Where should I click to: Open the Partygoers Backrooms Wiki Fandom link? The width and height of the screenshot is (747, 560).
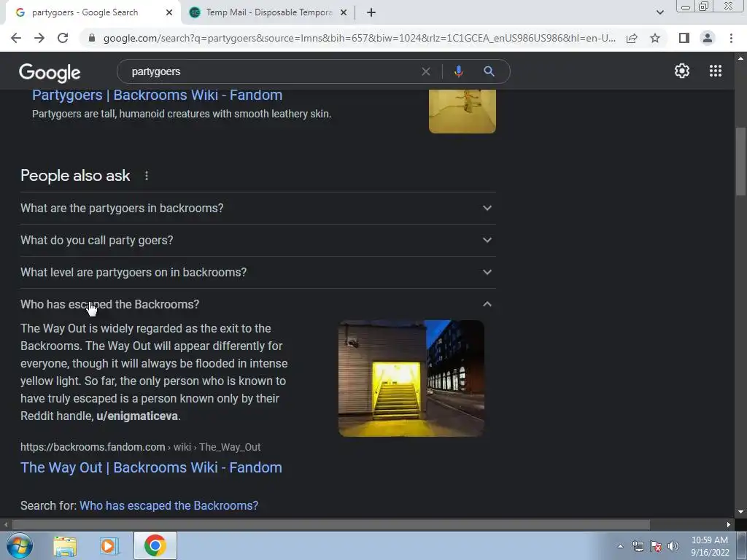158,95
